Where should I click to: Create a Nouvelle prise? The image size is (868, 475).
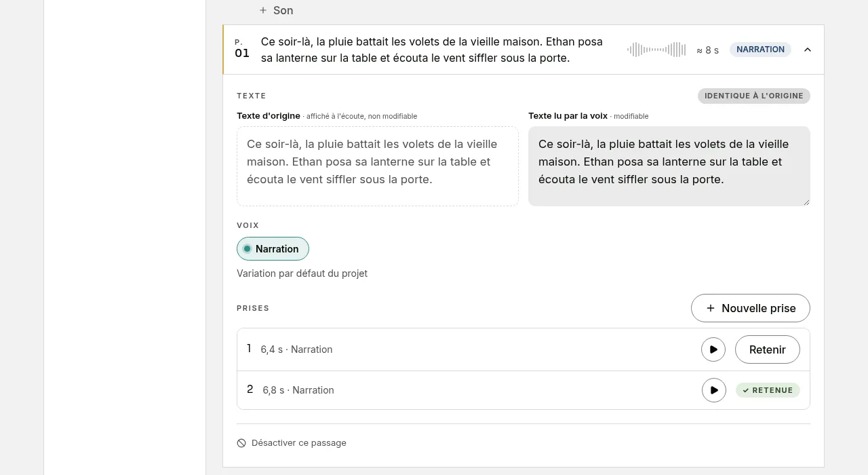[750, 308]
